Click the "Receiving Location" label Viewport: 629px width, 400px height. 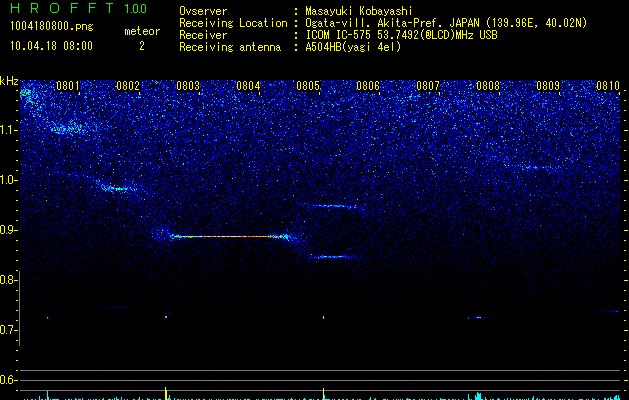pos(233,23)
